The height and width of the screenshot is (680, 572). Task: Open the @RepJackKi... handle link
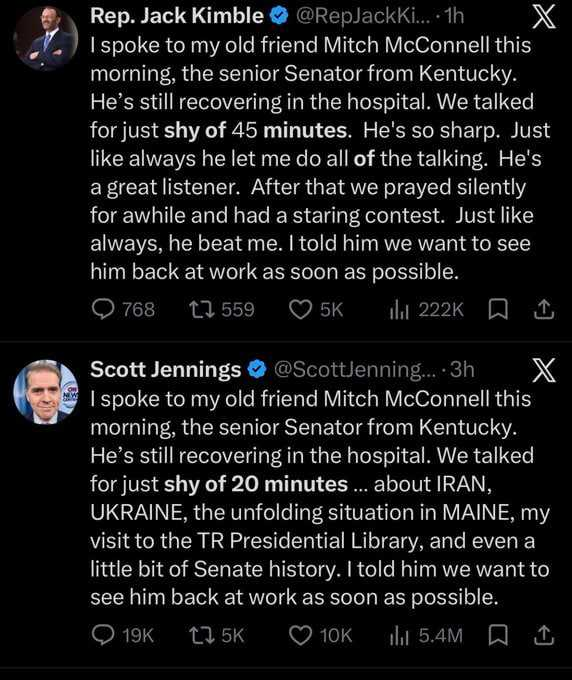tap(364, 16)
